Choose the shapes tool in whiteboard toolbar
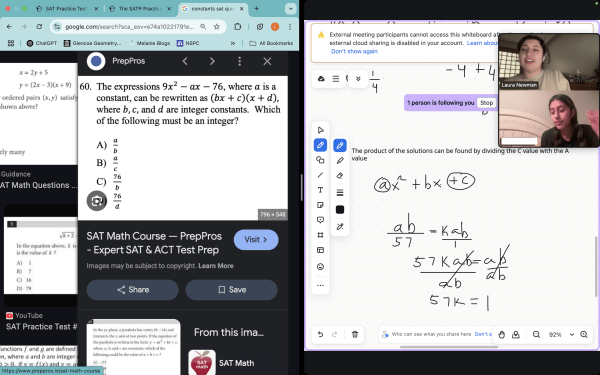The height and width of the screenshot is (375, 600). coord(320,160)
